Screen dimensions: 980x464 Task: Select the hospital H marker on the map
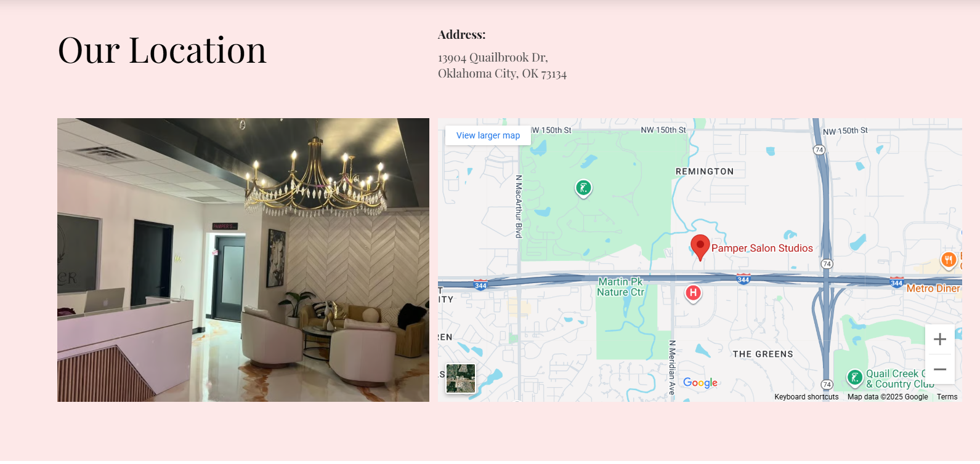tap(694, 294)
